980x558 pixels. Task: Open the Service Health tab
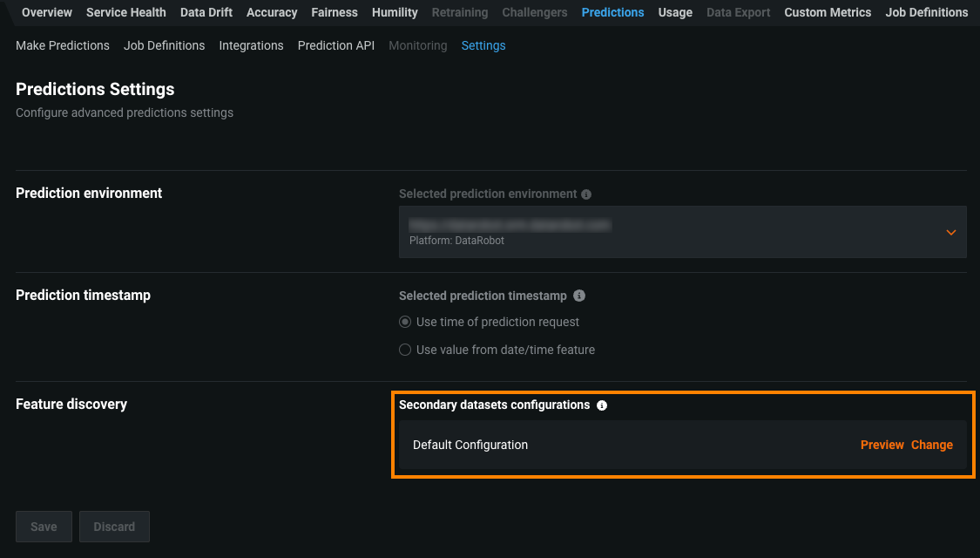coord(126,12)
